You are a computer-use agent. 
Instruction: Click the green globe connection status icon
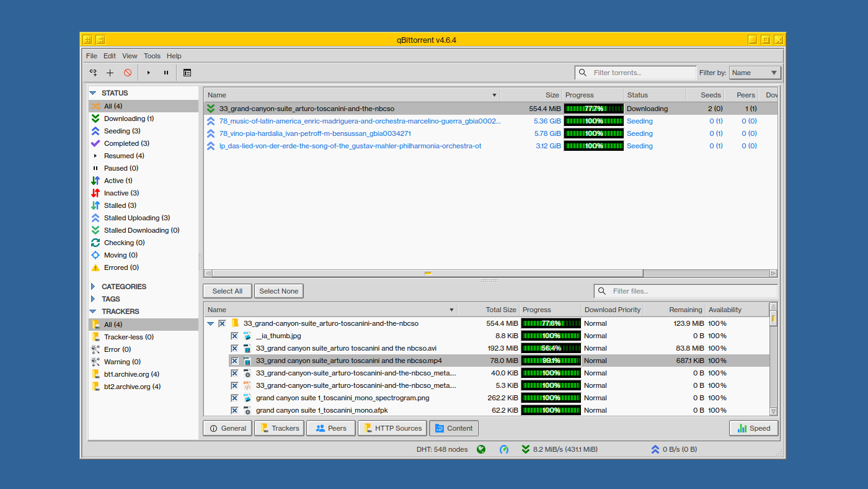click(x=481, y=449)
